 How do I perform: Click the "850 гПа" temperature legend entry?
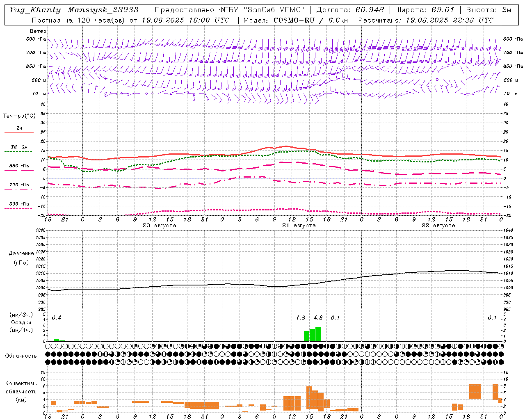19,166
